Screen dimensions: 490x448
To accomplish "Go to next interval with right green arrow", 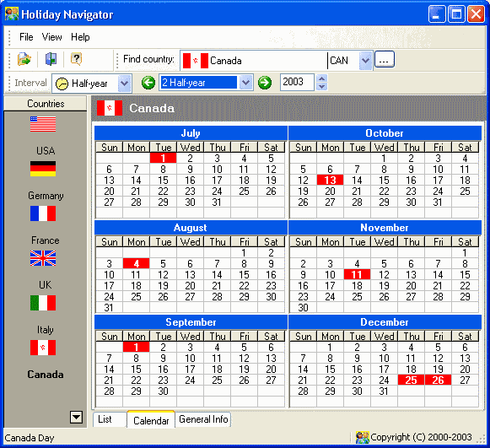I will click(x=265, y=83).
